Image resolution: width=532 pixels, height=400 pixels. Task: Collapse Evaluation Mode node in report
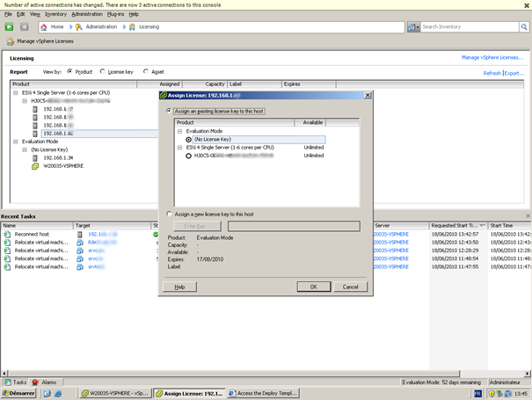(x=16, y=142)
